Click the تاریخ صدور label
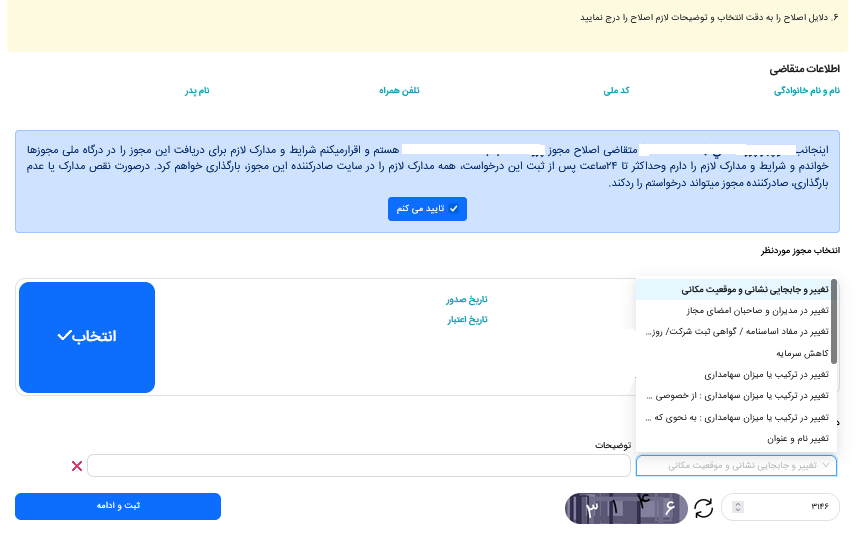Screen dimensions: 857x537 click(x=466, y=300)
